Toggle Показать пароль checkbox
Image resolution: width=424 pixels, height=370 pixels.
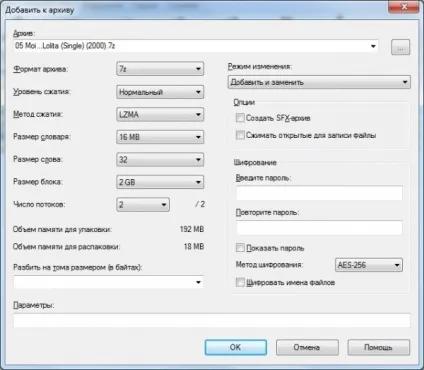[x=240, y=248]
